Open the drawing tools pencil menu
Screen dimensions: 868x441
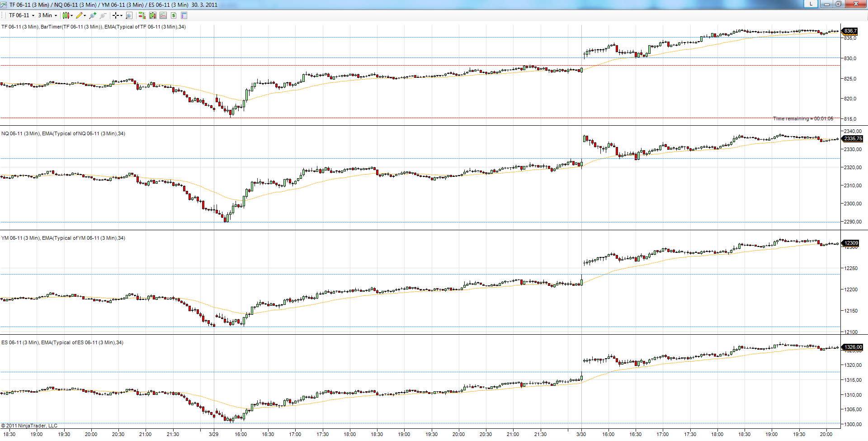click(81, 15)
